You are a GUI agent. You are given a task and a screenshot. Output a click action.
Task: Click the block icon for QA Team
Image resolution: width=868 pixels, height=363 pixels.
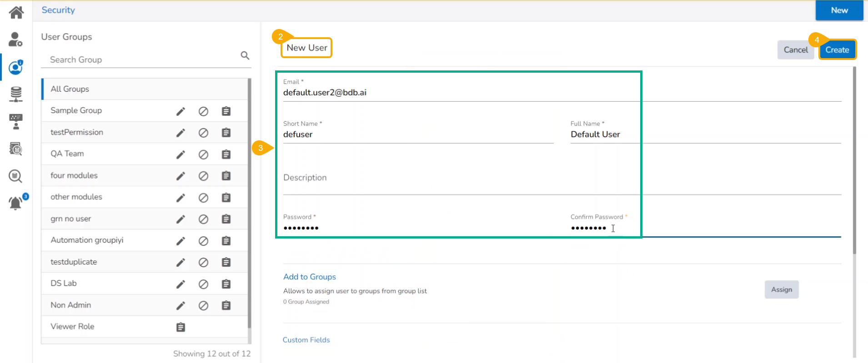pos(203,154)
